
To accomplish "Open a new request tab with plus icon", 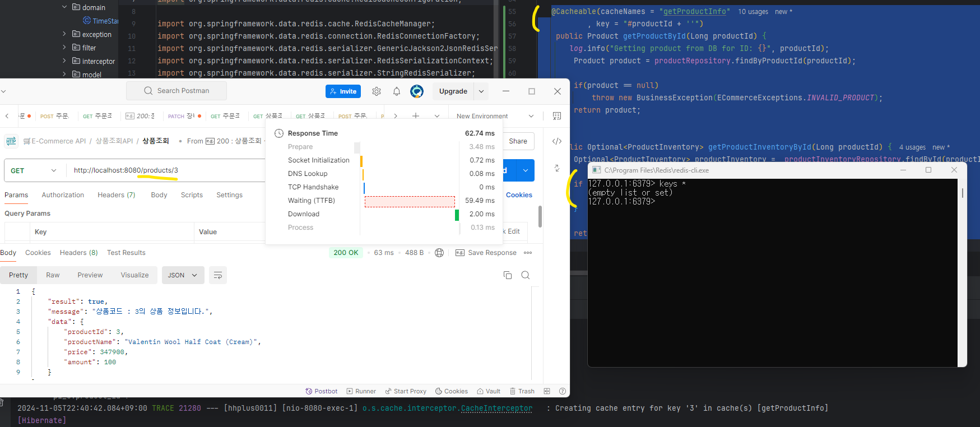I will click(x=416, y=116).
